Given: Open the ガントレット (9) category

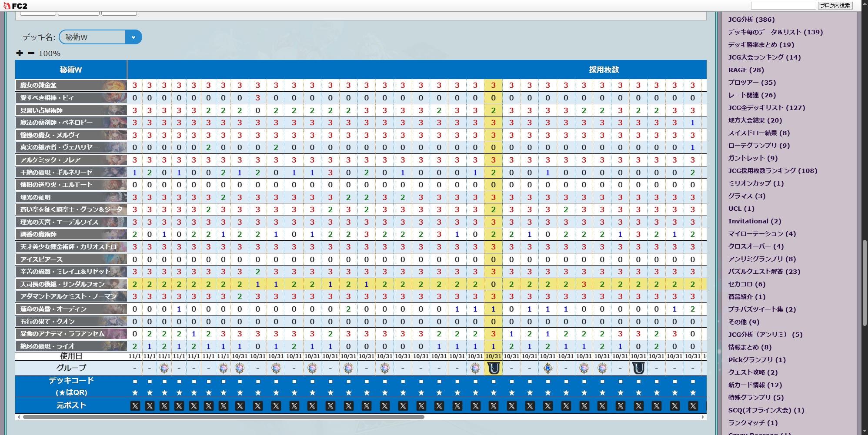Looking at the screenshot, I should [x=753, y=158].
